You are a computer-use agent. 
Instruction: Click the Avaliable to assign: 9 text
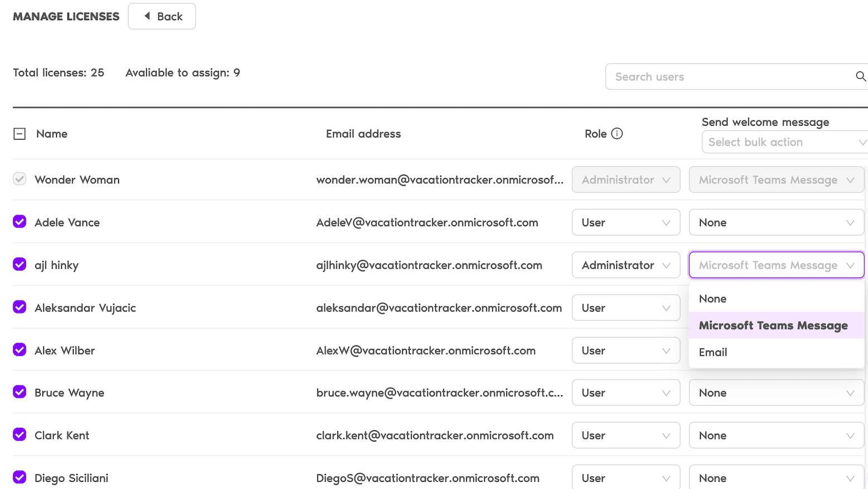pyautogui.click(x=183, y=73)
